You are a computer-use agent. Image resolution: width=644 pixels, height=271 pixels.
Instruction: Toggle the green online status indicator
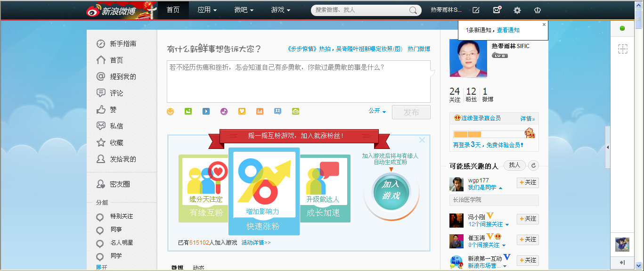coord(622,29)
